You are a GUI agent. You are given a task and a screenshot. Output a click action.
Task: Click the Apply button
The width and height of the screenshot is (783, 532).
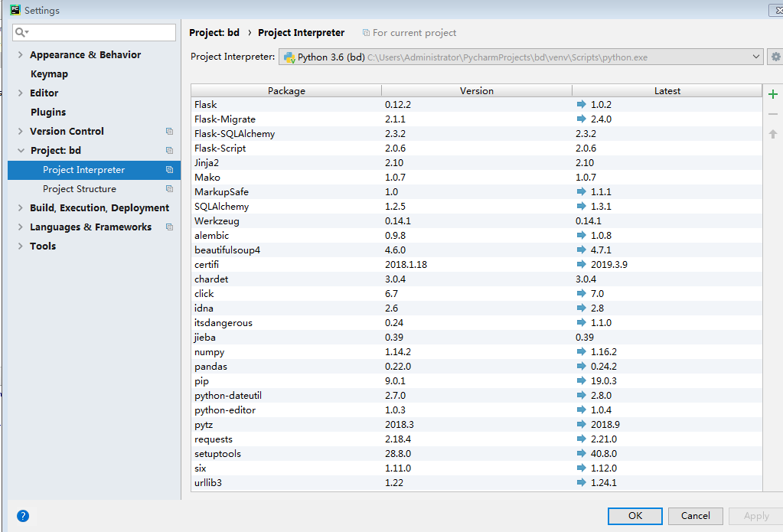point(756,516)
